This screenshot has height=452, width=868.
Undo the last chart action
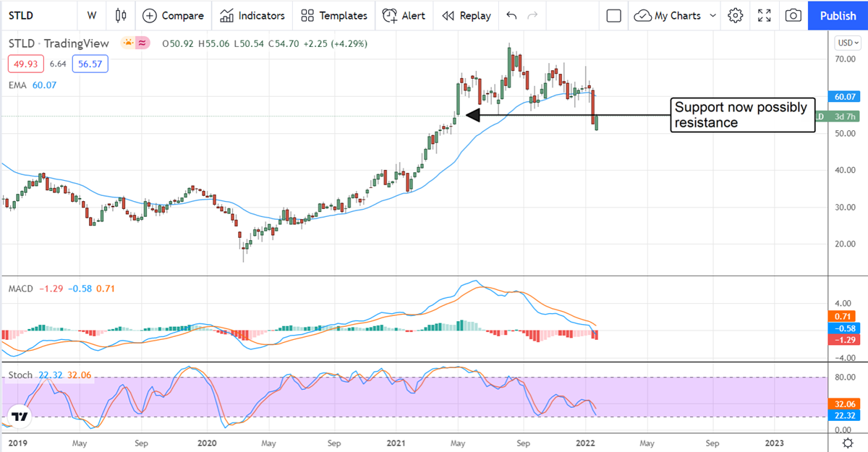tap(511, 15)
